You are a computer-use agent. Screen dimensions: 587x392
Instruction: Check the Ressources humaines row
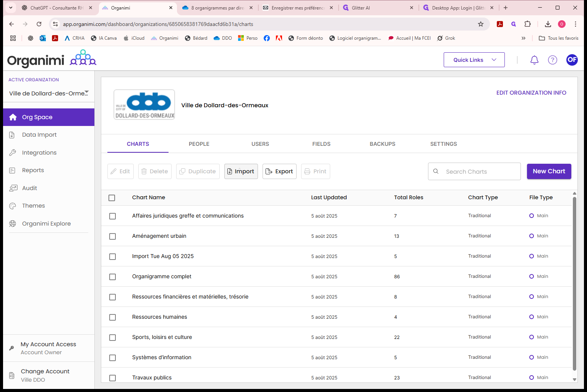pyautogui.click(x=112, y=317)
